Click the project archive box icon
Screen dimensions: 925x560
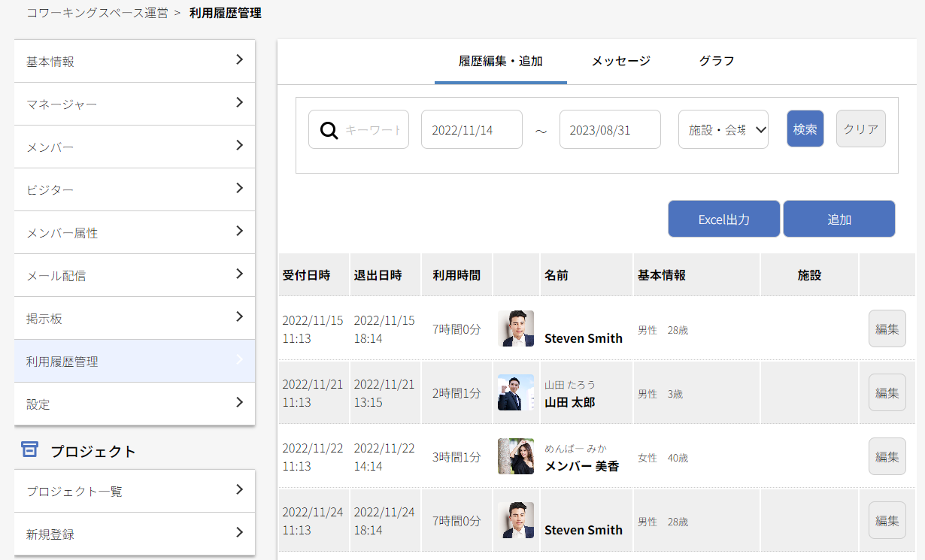29,450
